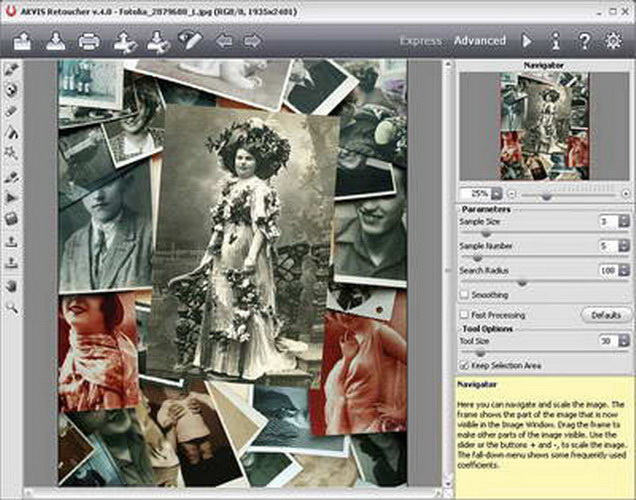Click the Defaults button
Image resolution: width=636 pixels, height=500 pixels.
[606, 314]
